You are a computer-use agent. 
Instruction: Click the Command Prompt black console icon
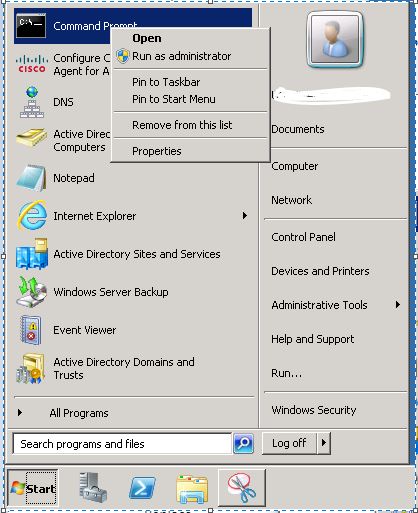pos(31,26)
